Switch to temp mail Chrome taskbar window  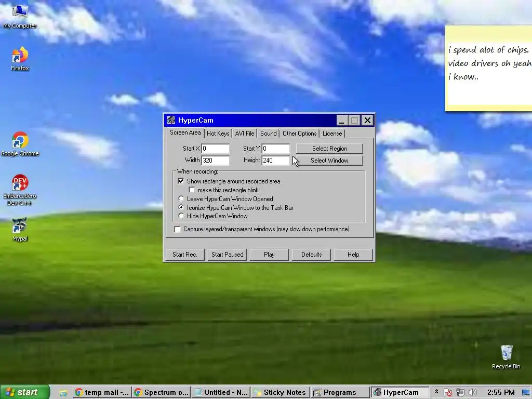[x=102, y=392]
